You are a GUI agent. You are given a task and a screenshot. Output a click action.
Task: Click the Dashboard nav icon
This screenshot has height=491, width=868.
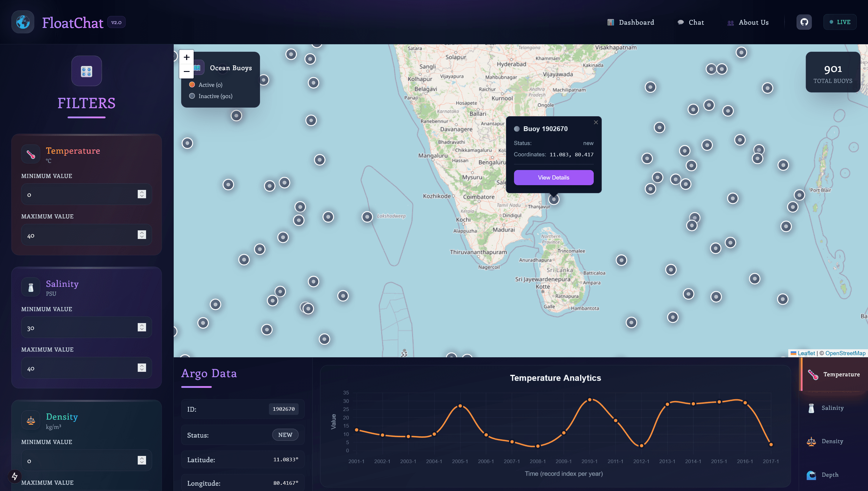[x=610, y=23]
